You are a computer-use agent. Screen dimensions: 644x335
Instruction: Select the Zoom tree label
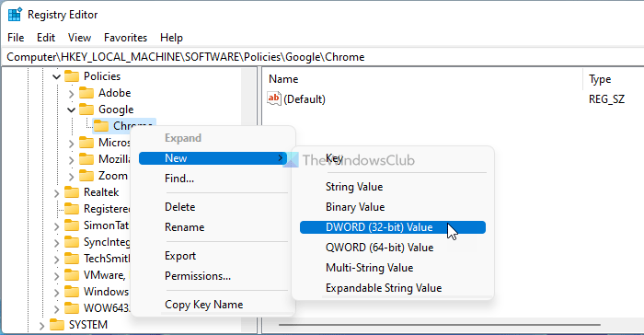(113, 176)
